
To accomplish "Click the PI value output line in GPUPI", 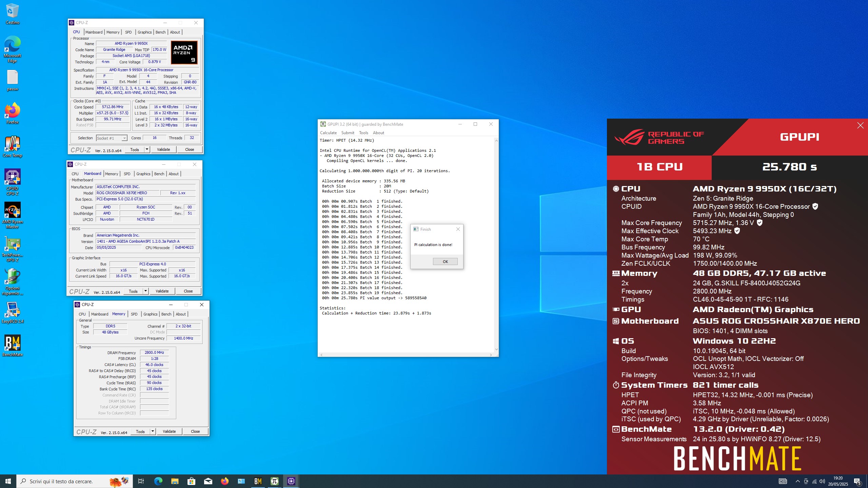I will [x=374, y=298].
